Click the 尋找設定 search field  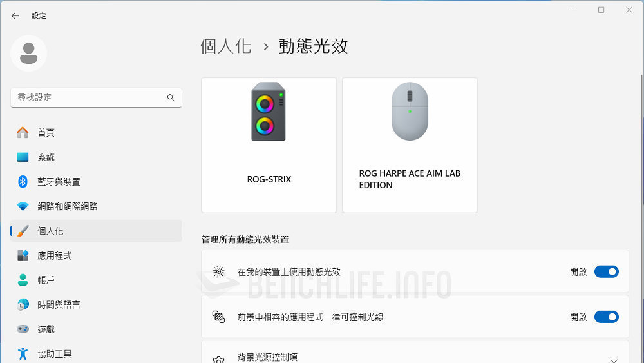coord(96,97)
